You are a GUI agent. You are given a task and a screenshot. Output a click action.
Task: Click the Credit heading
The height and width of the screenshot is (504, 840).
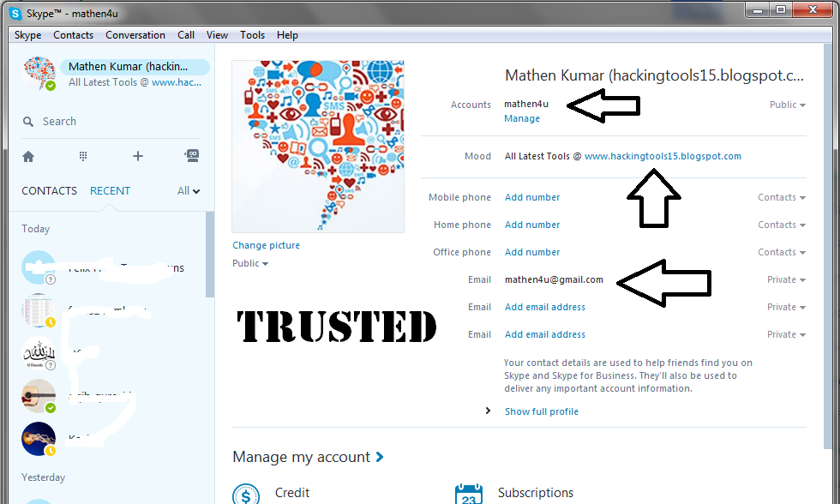[292, 492]
